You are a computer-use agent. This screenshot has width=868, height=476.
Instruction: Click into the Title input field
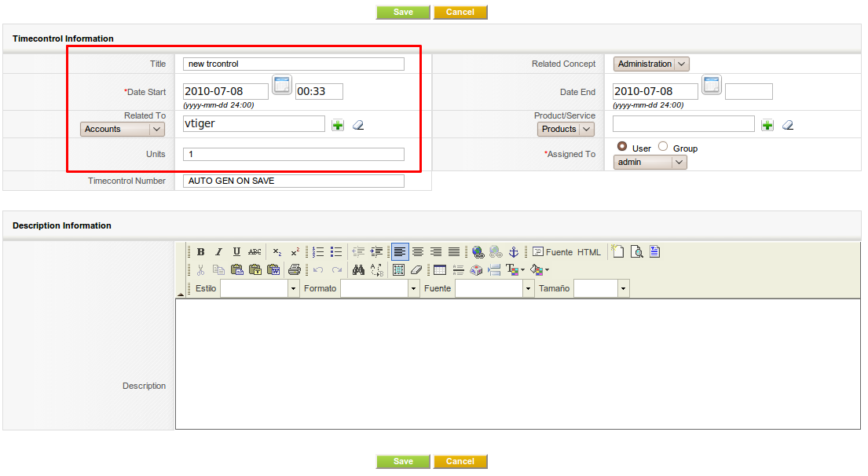pos(294,64)
